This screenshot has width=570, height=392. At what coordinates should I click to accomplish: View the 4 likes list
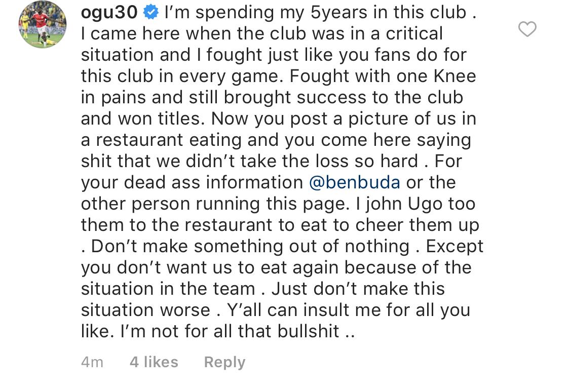pyautogui.click(x=154, y=362)
